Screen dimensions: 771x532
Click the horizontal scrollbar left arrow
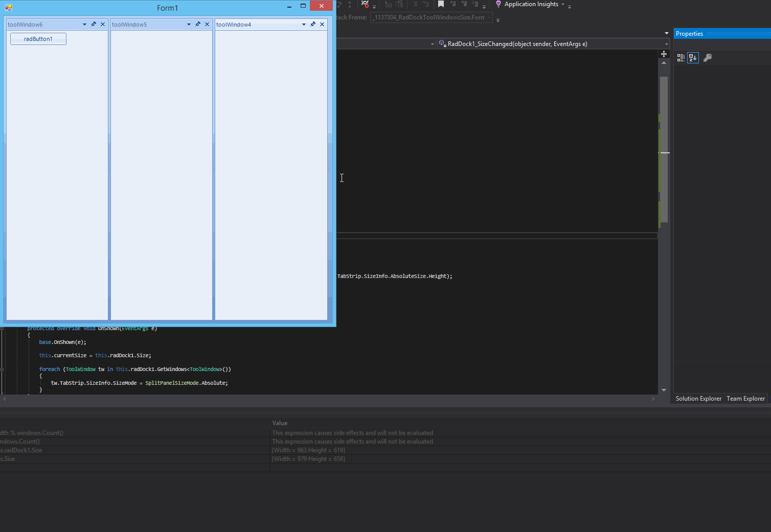click(5, 399)
